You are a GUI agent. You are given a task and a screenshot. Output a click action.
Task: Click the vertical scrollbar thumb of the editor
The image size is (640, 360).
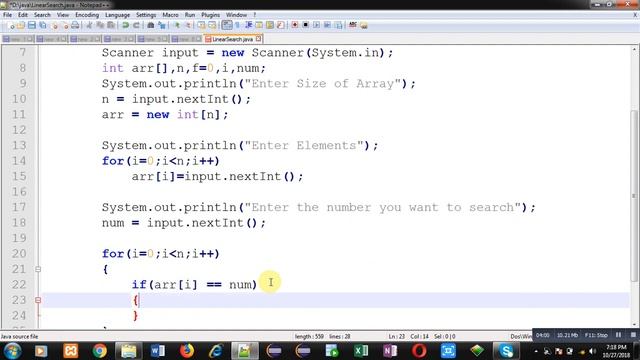coord(634,196)
